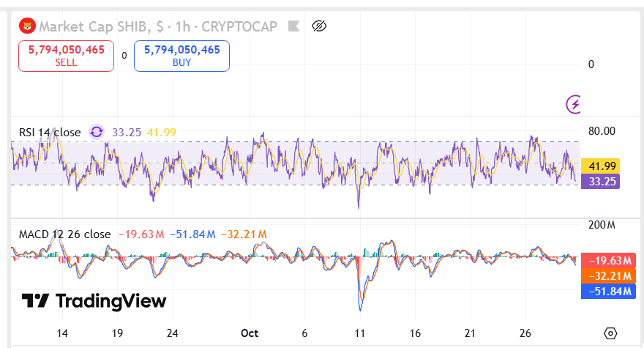Image resolution: width=644 pixels, height=348 pixels.
Task: Click the purple 33.25 price-scale label
Action: [600, 182]
